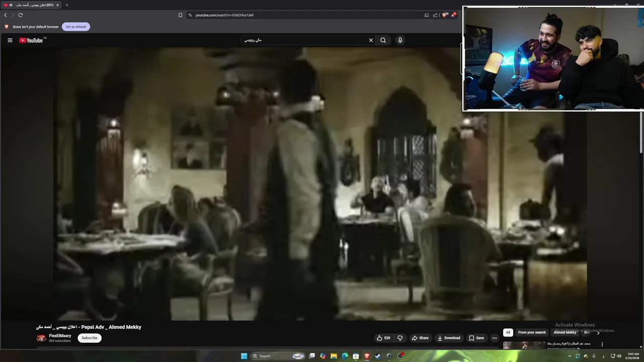Screen dimensions: 644x362
Task: Share the Pepsi Adv video
Action: point(420,338)
